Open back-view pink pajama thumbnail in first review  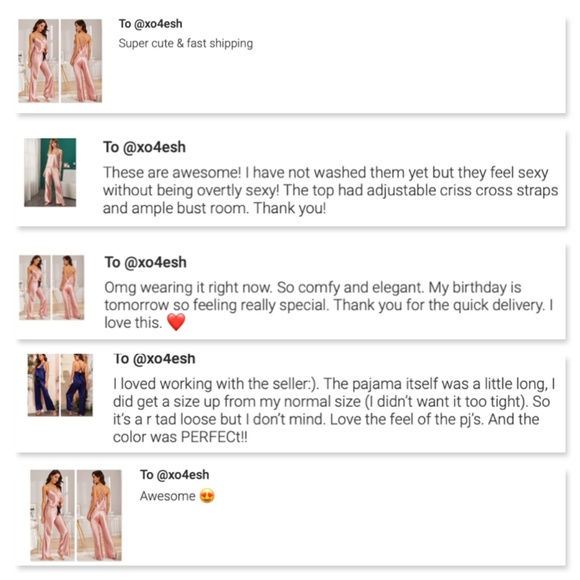[81, 61]
